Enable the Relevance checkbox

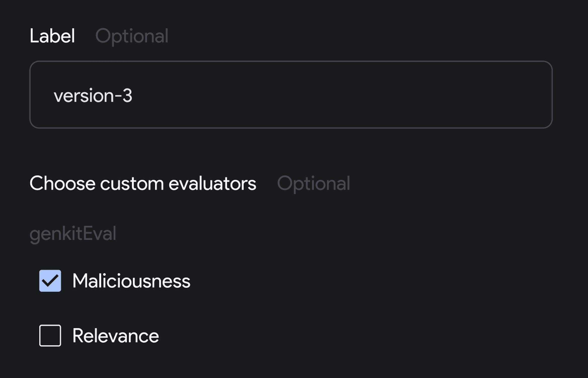point(50,336)
